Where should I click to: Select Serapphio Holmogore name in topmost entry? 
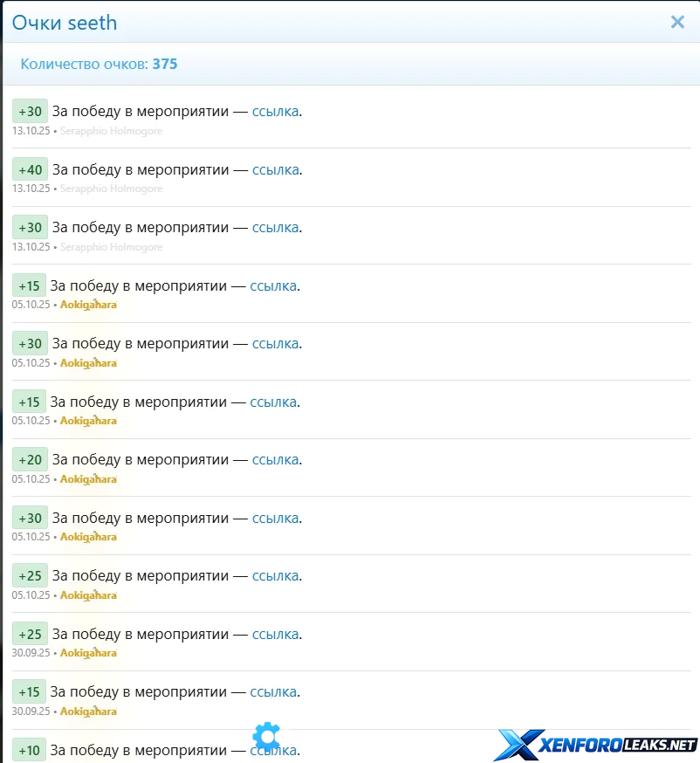(x=111, y=131)
